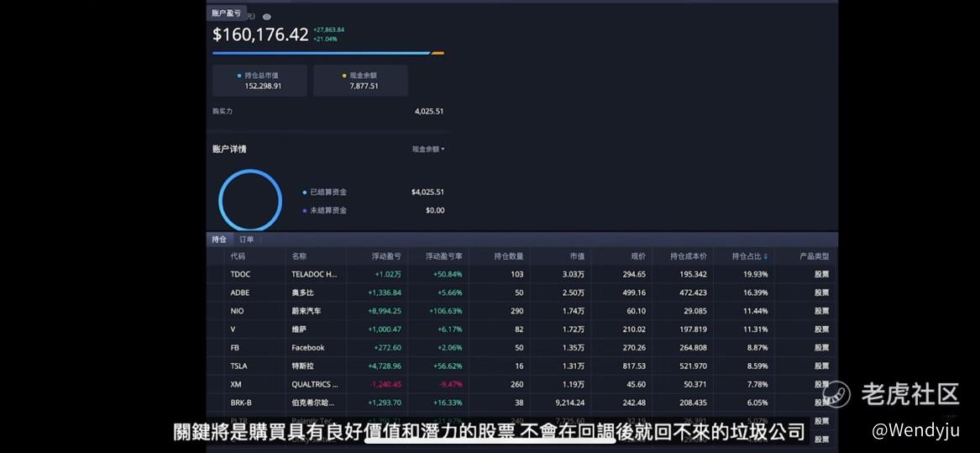The height and width of the screenshot is (453, 980).
Task: Select the FB ticker row
Action: pyautogui.click(x=521, y=348)
